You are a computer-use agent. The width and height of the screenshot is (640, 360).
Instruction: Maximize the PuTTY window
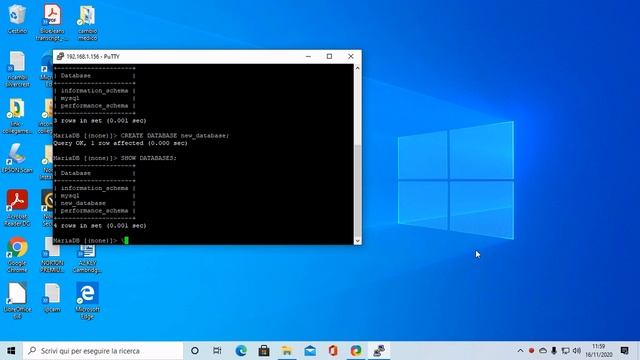pyautogui.click(x=329, y=56)
